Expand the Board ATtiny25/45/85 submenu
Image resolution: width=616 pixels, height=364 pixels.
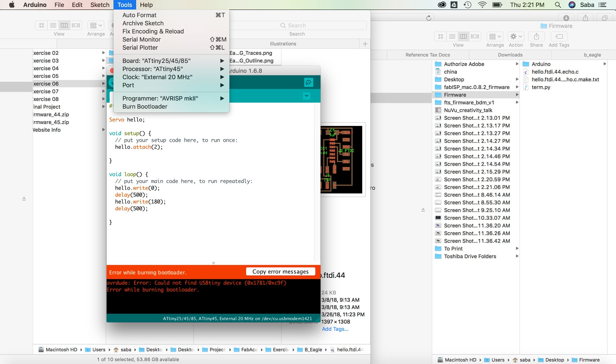click(171, 61)
